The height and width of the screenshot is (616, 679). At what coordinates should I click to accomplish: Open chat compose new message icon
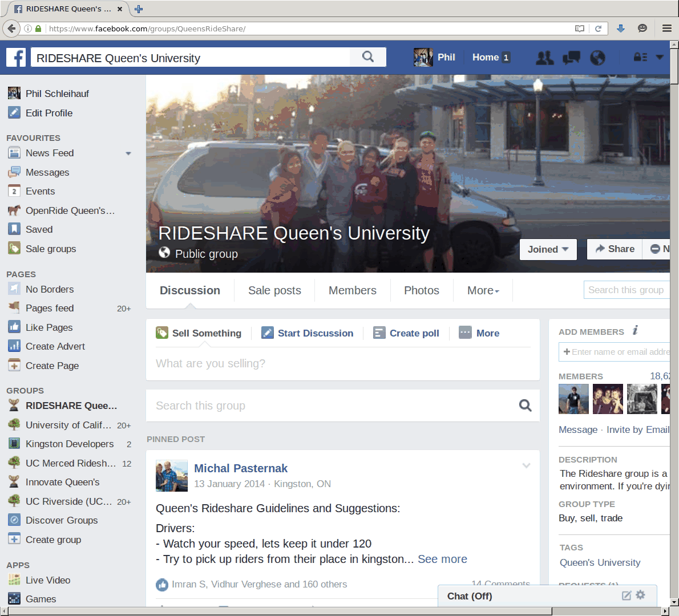click(x=626, y=595)
